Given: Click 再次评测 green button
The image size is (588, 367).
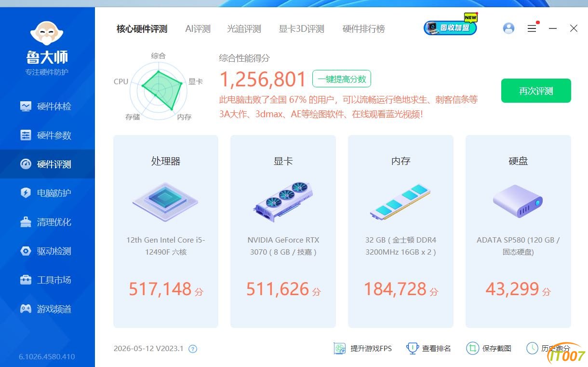Looking at the screenshot, I should [536, 91].
